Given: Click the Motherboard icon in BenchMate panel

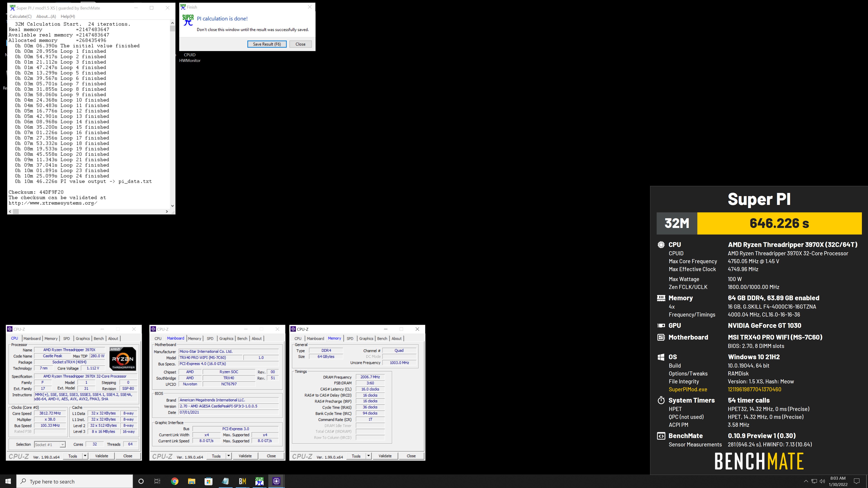Looking at the screenshot, I should [661, 338].
